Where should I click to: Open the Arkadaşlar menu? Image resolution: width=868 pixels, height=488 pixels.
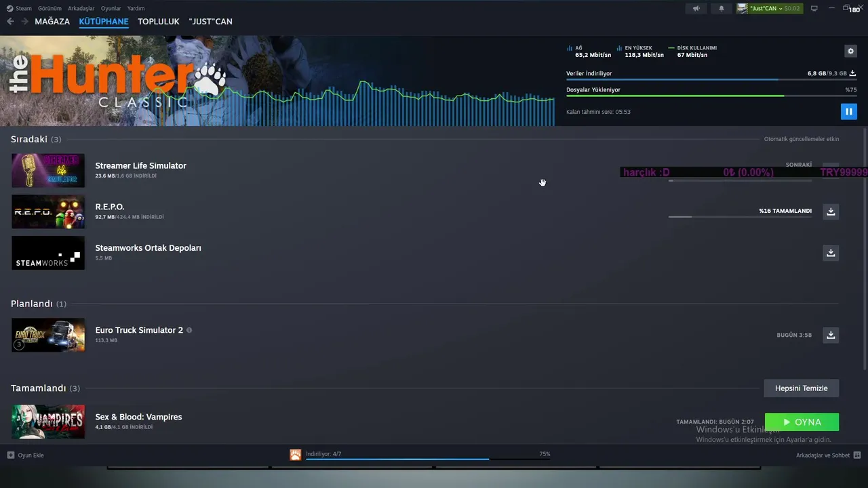[x=81, y=8]
